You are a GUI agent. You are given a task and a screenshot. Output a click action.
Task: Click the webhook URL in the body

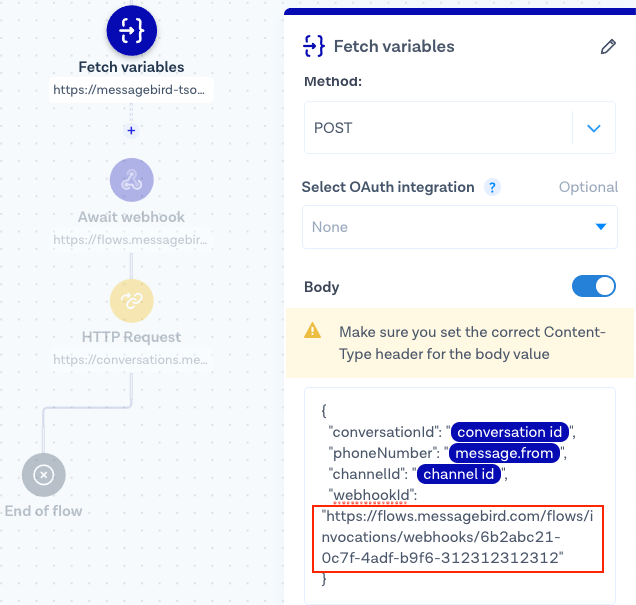point(460,536)
